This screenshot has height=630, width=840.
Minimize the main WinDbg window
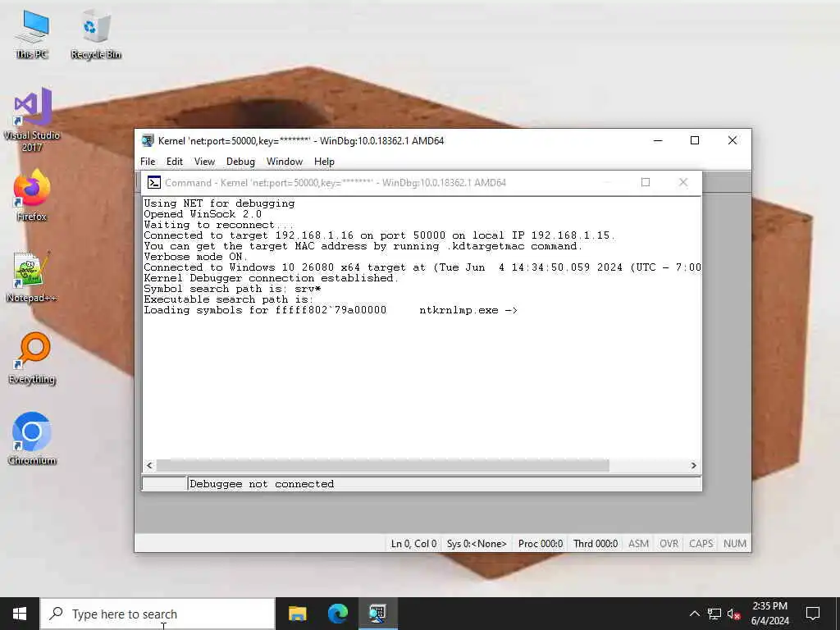[658, 141]
